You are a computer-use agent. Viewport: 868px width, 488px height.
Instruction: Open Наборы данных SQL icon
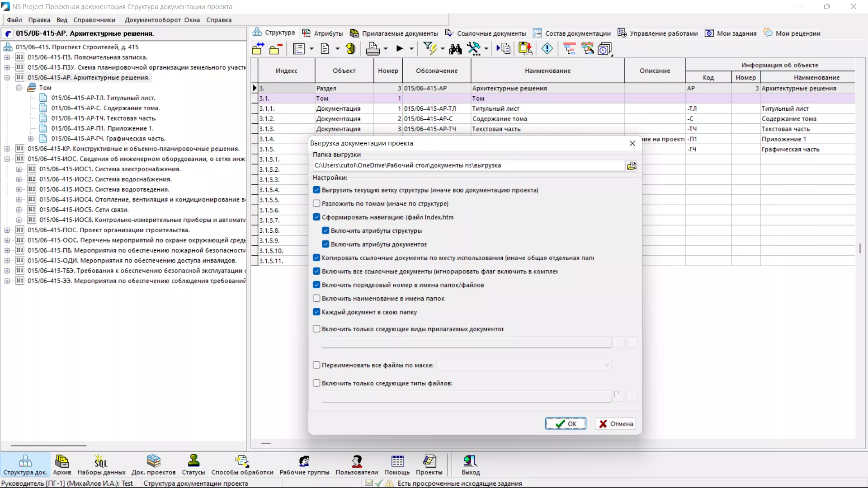(101, 465)
